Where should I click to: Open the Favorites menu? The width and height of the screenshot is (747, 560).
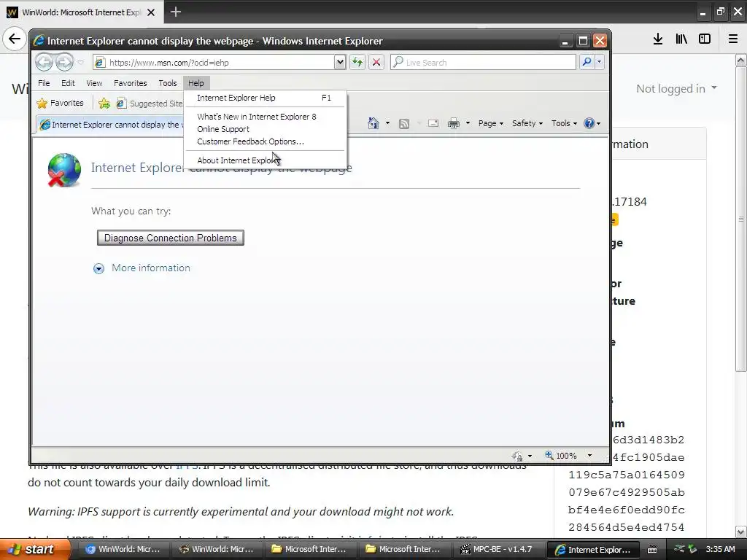pyautogui.click(x=130, y=83)
